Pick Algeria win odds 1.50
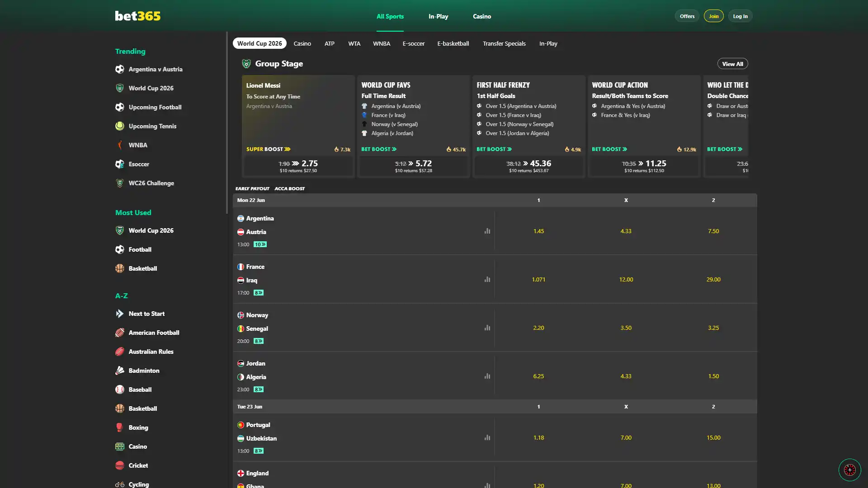Viewport: 868px width, 488px height. tap(713, 376)
